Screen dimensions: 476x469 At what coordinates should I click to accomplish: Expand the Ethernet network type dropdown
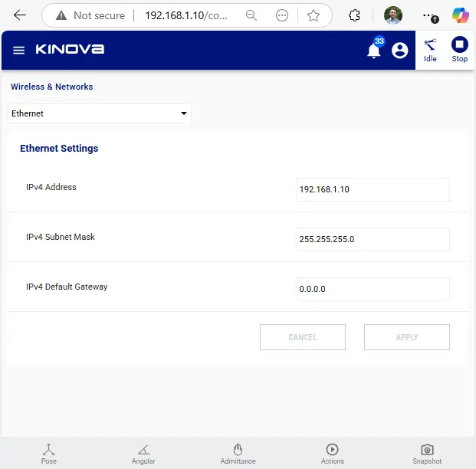(100, 113)
